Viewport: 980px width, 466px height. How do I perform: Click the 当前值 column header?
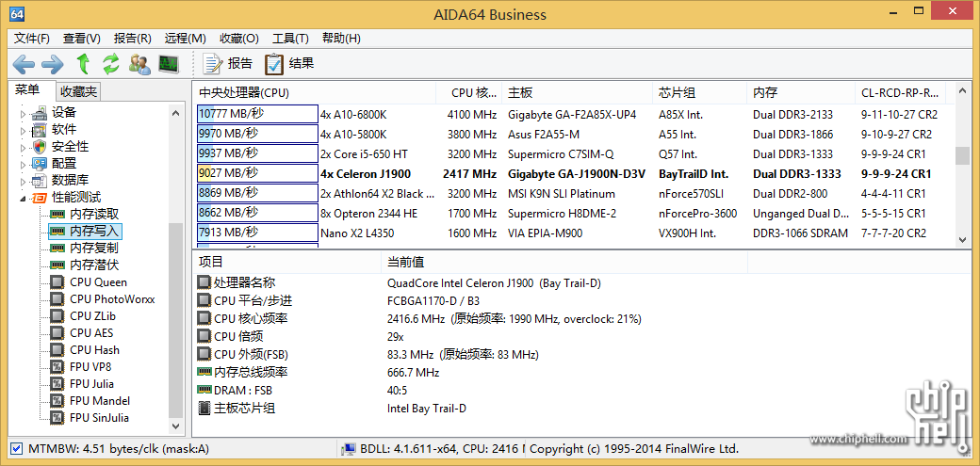coord(564,262)
